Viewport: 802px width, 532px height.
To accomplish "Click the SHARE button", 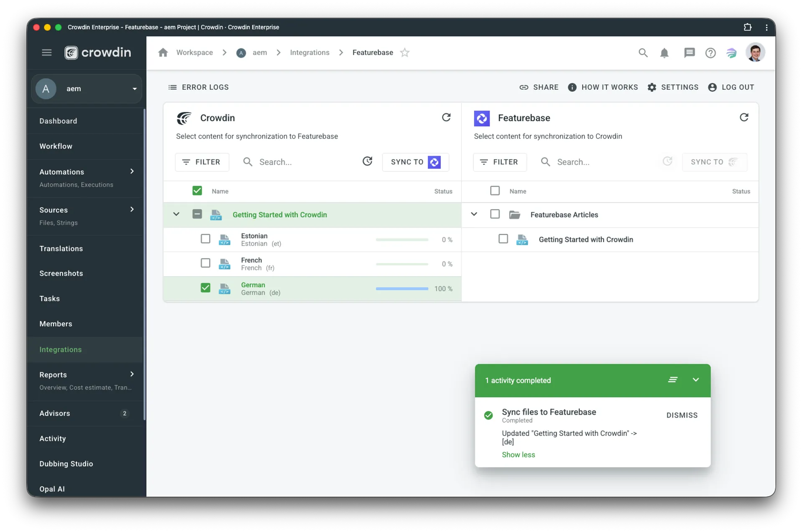I will tap(539, 87).
